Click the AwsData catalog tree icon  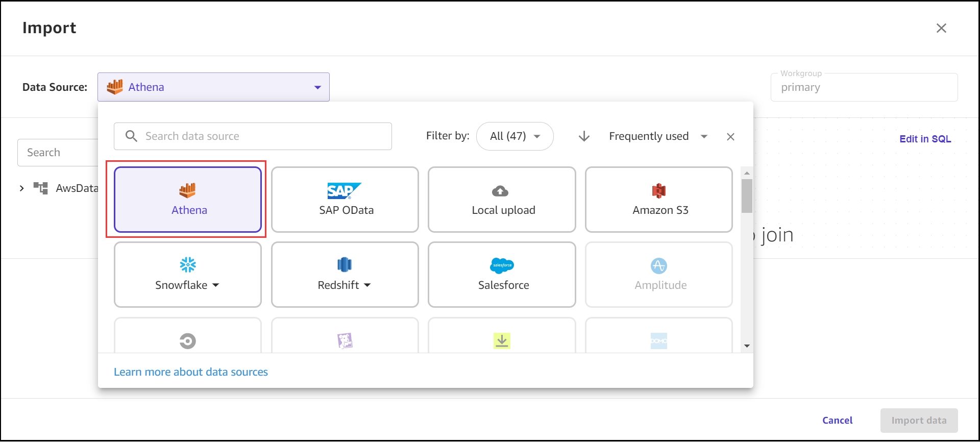tap(41, 188)
